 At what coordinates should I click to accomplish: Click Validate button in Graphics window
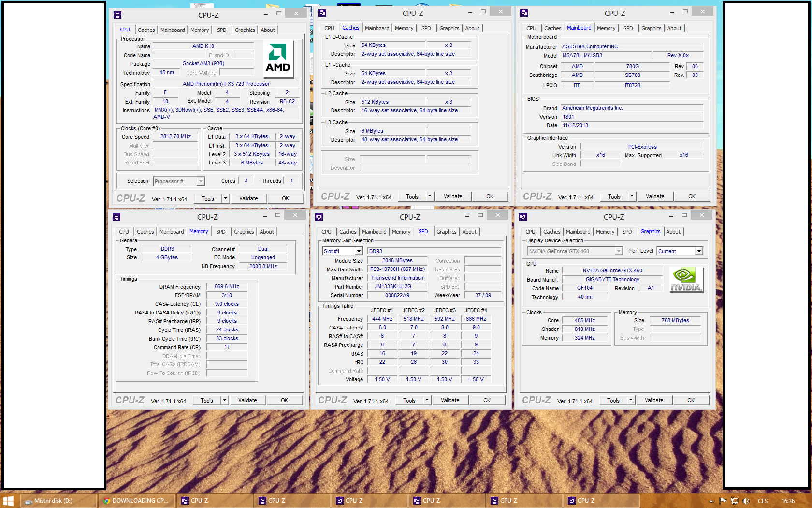click(x=654, y=400)
